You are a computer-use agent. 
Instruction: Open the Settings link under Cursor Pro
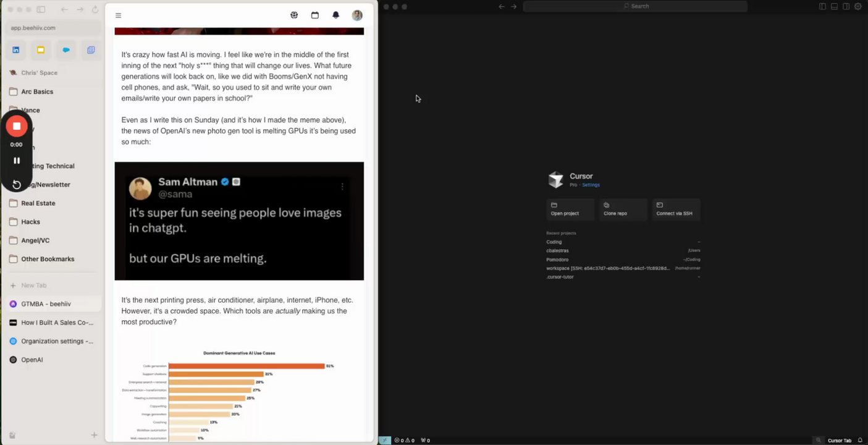point(591,185)
